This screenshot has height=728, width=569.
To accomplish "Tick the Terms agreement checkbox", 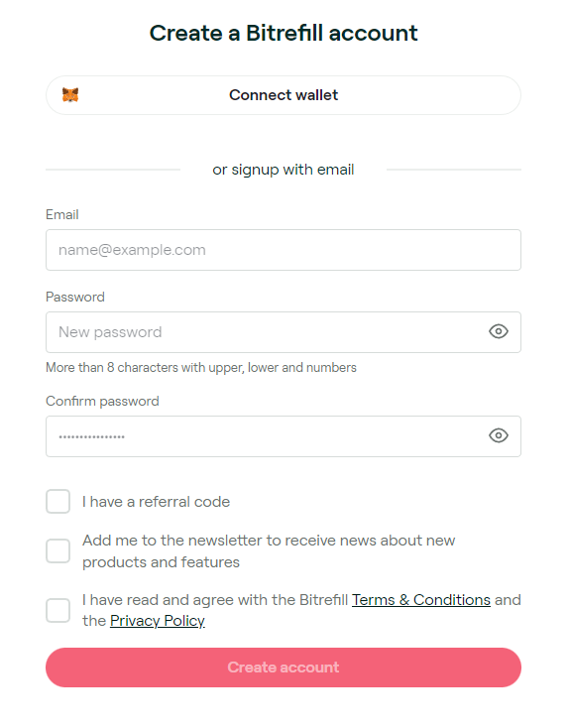I will [58, 610].
